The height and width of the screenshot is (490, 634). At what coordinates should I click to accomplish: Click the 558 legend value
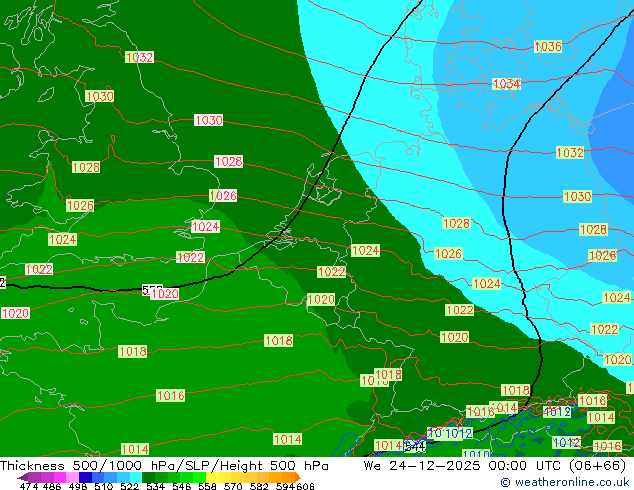(207, 486)
